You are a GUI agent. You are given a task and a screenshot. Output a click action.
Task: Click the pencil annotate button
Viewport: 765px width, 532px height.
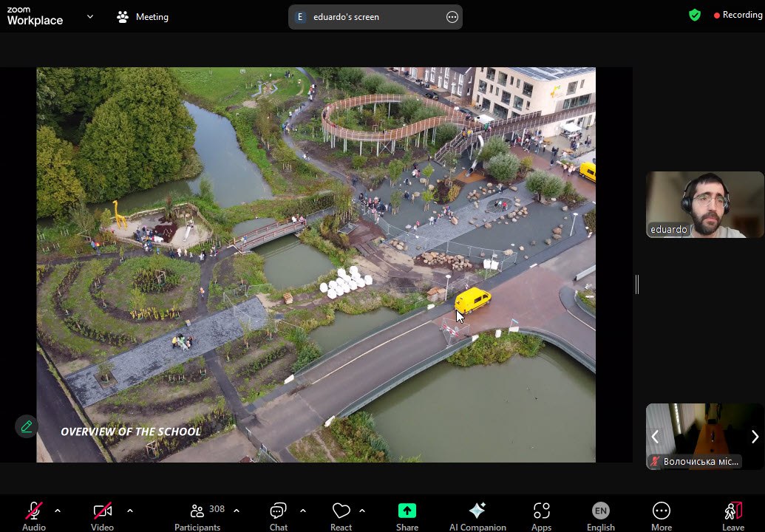pyautogui.click(x=26, y=426)
